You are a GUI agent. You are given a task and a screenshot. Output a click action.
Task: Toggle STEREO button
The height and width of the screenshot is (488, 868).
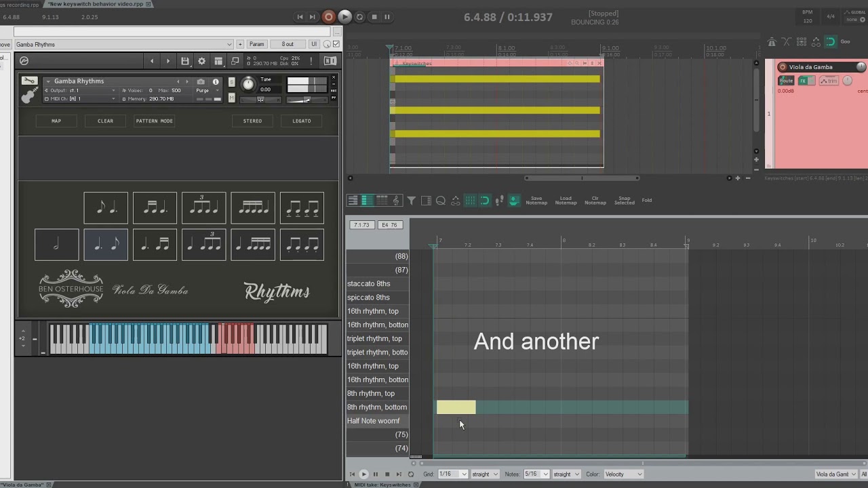coord(252,121)
